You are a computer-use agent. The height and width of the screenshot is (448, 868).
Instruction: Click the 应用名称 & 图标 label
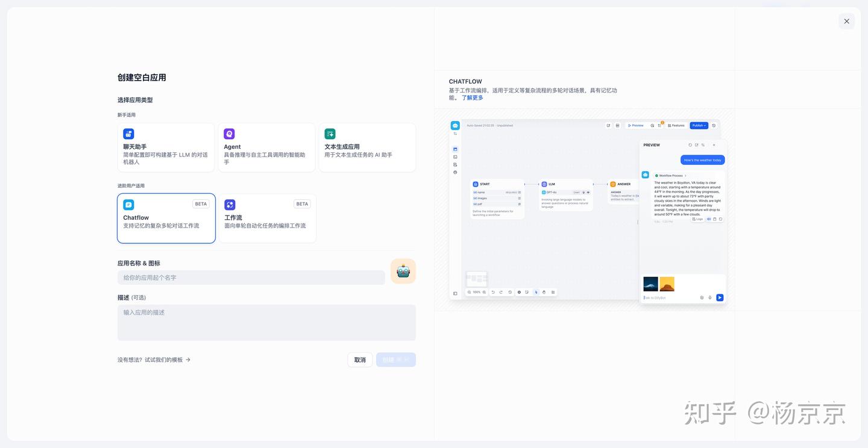click(x=139, y=263)
